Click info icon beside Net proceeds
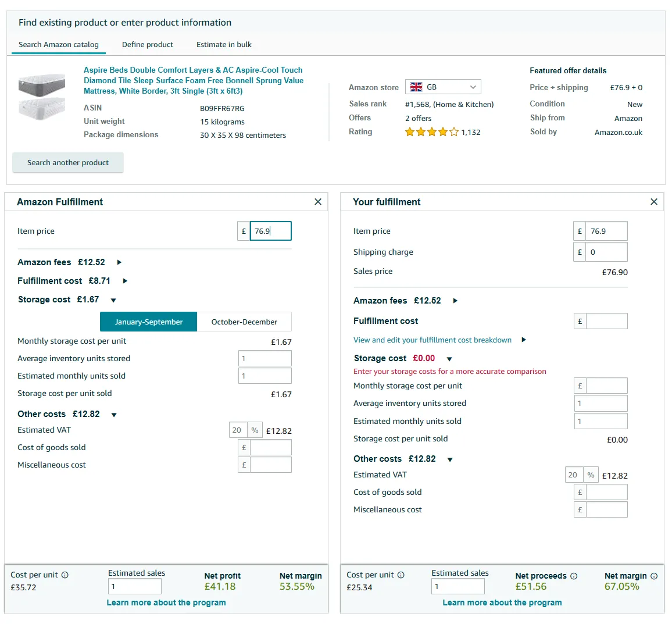The width and height of the screenshot is (672, 624). pyautogui.click(x=574, y=576)
